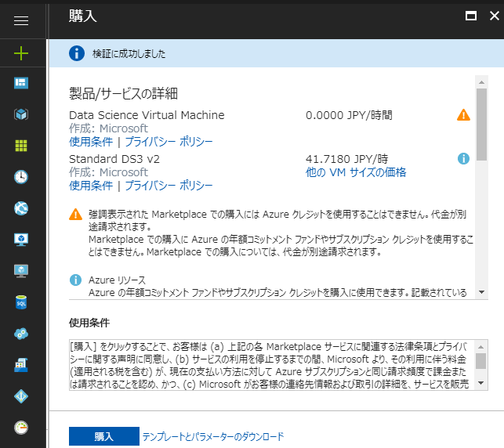Open 他の VM サイズの価格 link
The height and width of the screenshot is (448, 504).
[x=355, y=172]
